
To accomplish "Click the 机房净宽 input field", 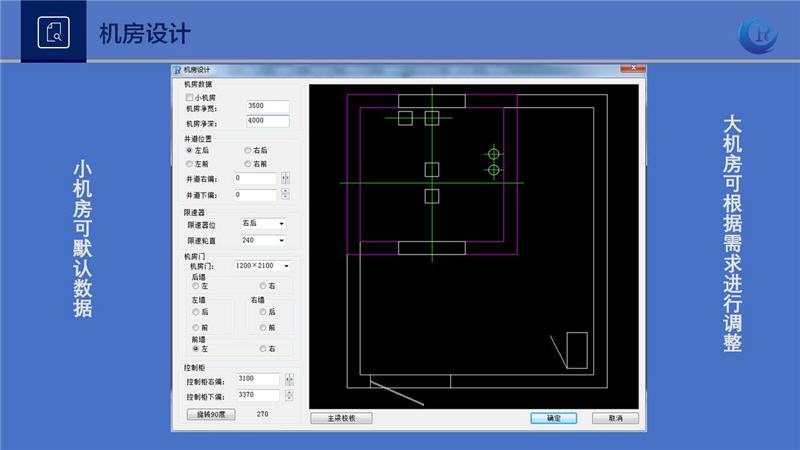I will pyautogui.click(x=267, y=106).
